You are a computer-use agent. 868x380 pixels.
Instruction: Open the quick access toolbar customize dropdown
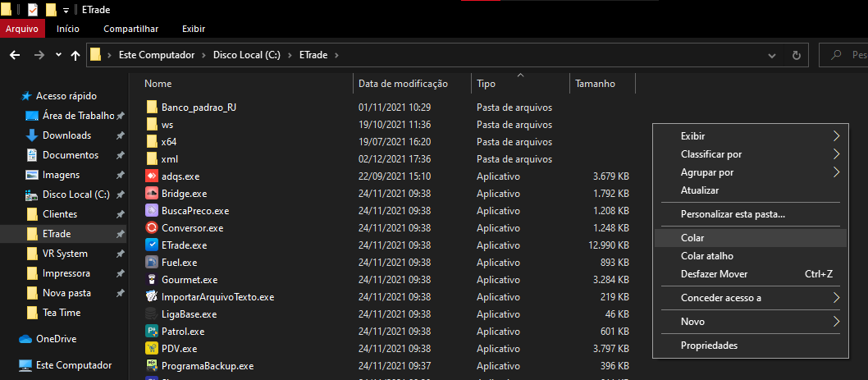[x=66, y=11]
